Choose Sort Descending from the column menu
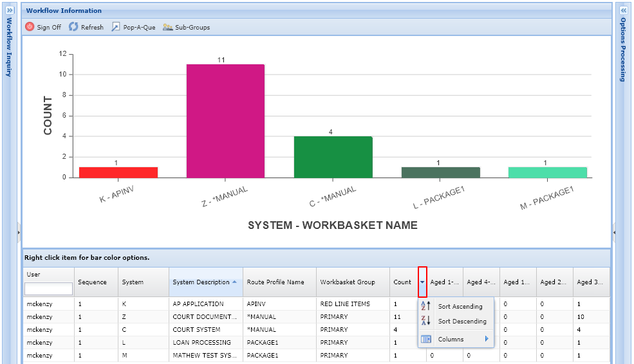Screen dimensions: 634x364 coord(456,321)
